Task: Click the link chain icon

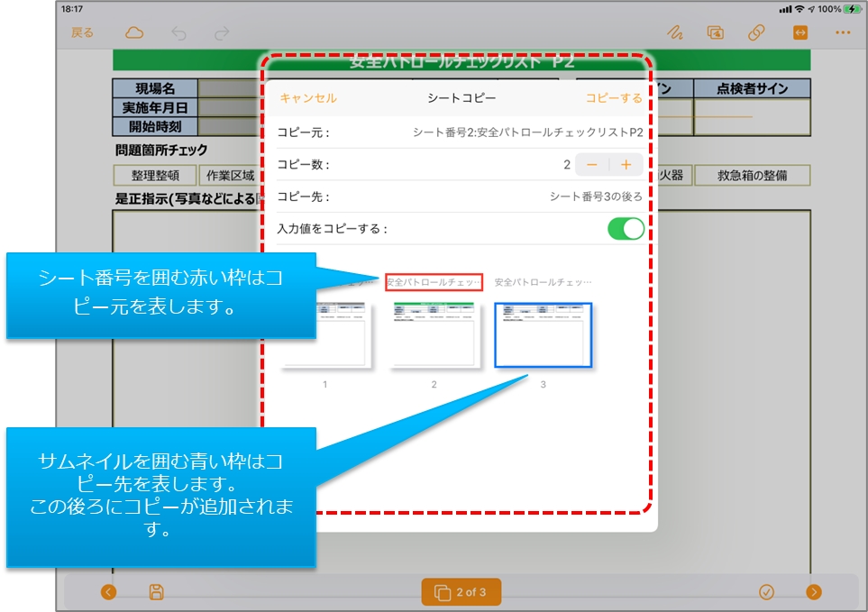Action: 756,33
